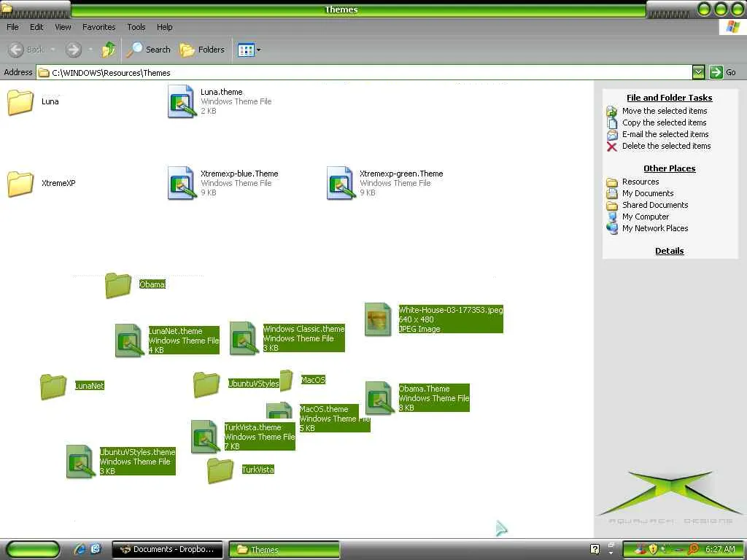Screen dimensions: 747x560
Task: Select the XtremeXP folder icon
Action: pyautogui.click(x=20, y=184)
